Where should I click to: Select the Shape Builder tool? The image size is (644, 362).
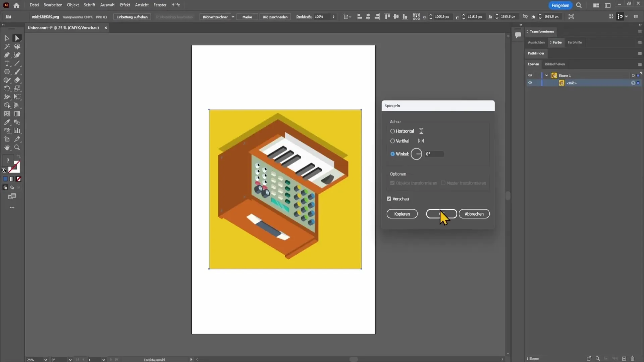(7, 105)
